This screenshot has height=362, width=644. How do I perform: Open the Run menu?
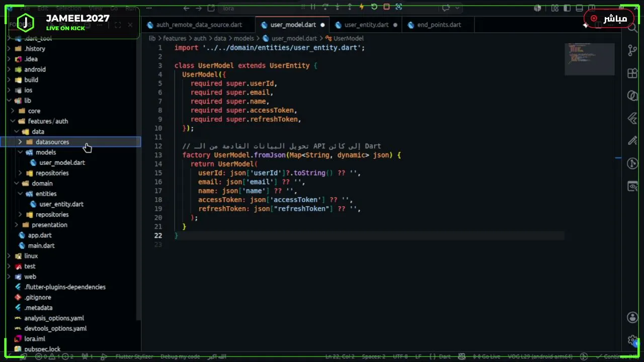[131, 8]
